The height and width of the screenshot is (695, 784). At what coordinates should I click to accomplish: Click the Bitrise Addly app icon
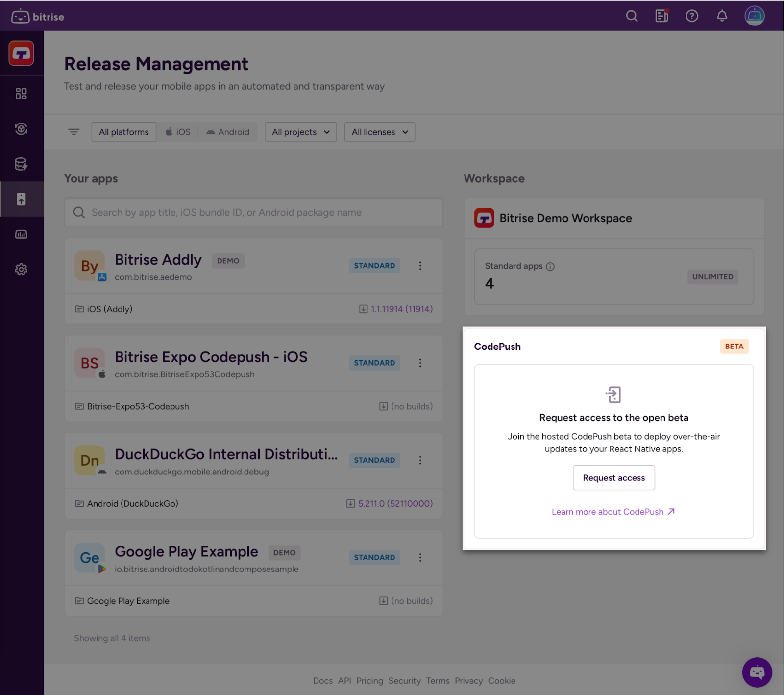(90, 266)
